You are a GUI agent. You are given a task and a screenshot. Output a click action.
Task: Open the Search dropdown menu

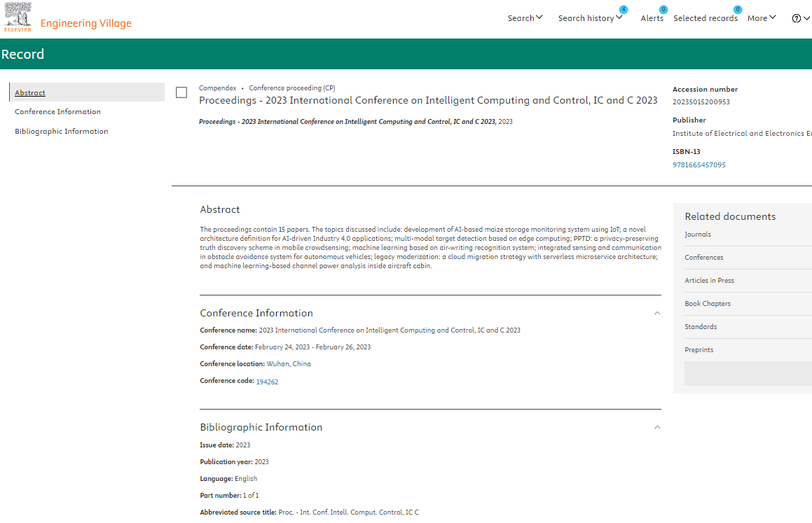tap(525, 18)
